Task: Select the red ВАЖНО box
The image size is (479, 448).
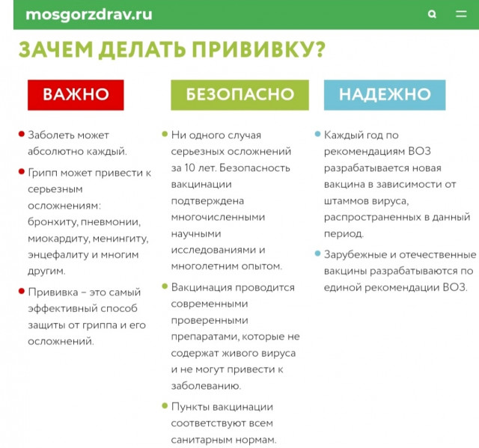Action: 76,95
